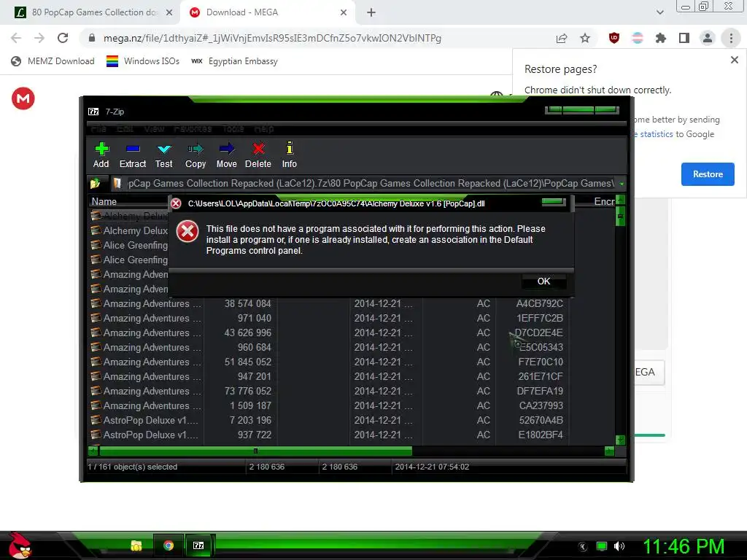Screen dimensions: 747x560
Task: Run the Test tool in 7-Zip
Action: click(164, 149)
